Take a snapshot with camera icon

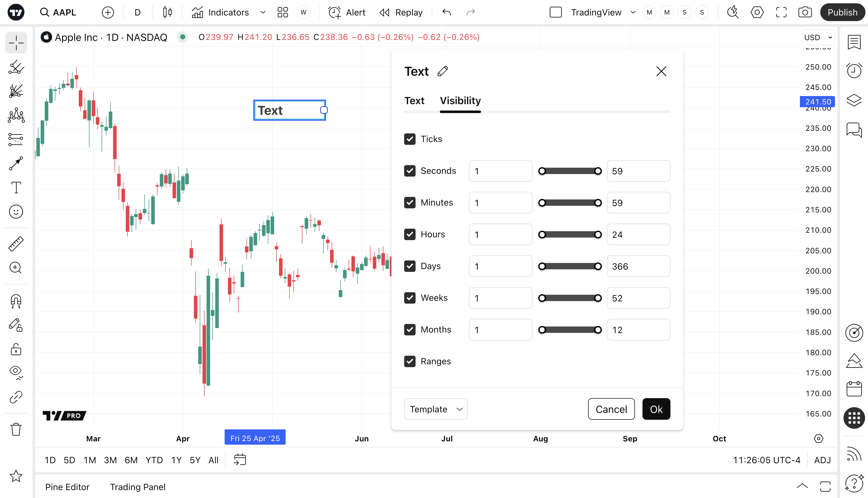pyautogui.click(x=805, y=13)
